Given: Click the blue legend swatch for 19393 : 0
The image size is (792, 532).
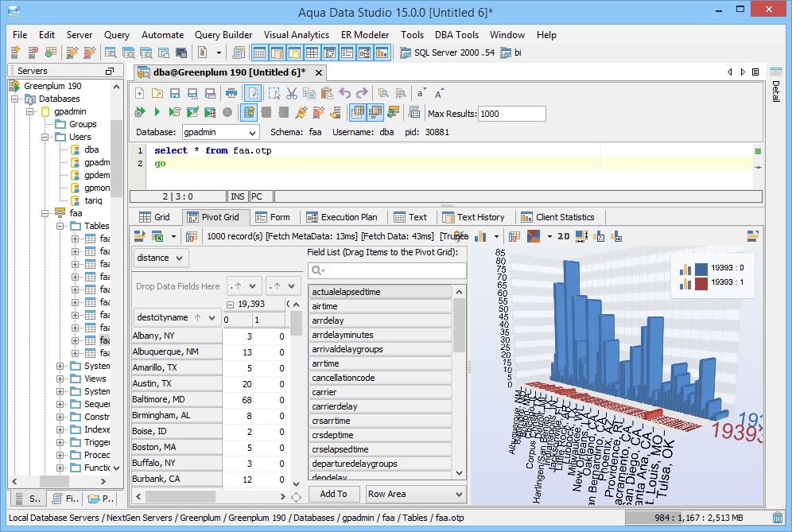Looking at the screenshot, I should point(701,269).
